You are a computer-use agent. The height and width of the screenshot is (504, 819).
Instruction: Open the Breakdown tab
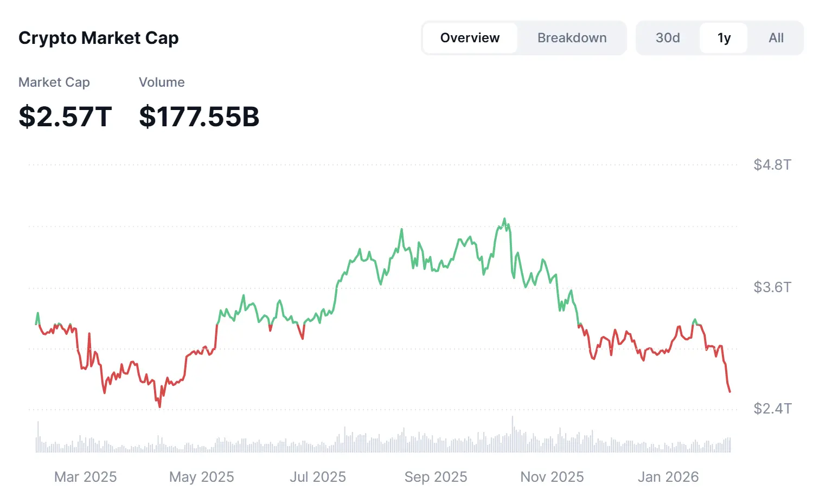click(572, 38)
